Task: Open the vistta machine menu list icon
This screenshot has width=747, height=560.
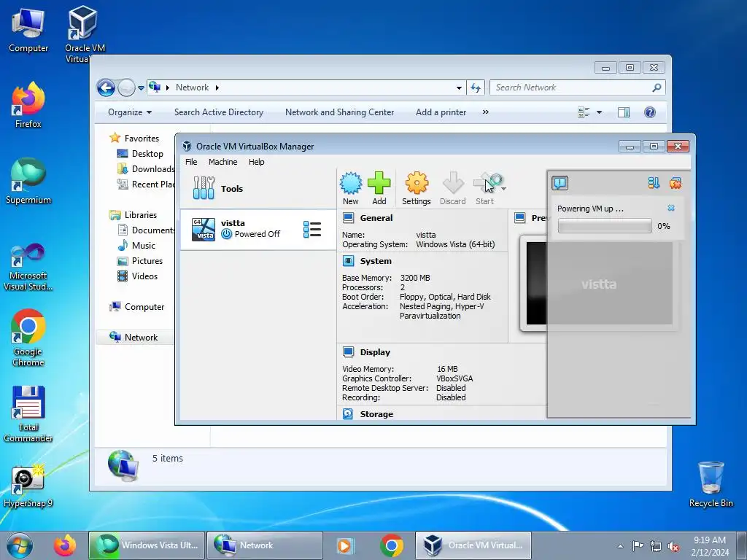Action: (x=312, y=229)
